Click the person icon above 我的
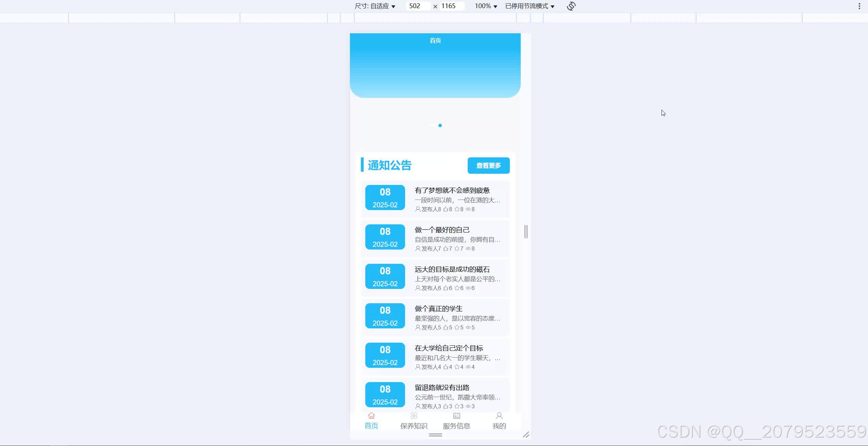The image size is (868, 446). [x=499, y=416]
